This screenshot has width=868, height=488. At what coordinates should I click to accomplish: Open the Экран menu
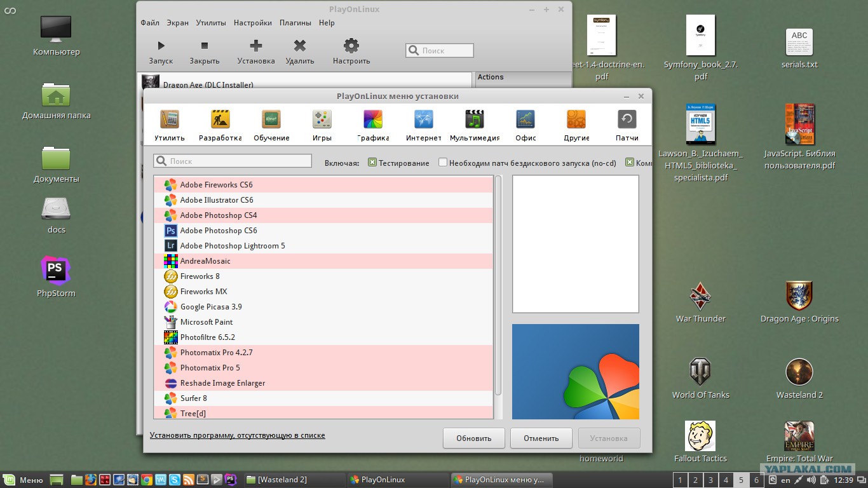(178, 23)
